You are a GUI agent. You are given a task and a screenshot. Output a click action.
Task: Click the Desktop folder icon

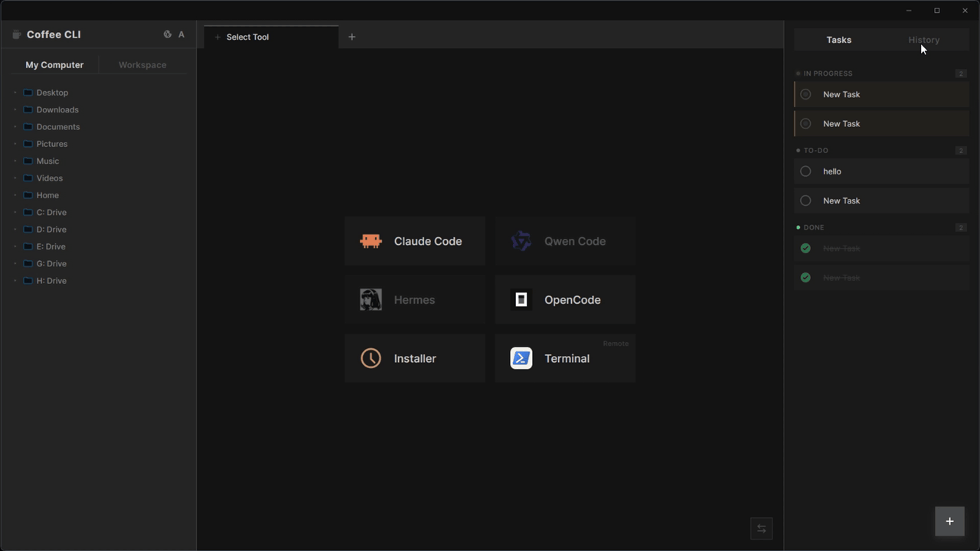(28, 93)
